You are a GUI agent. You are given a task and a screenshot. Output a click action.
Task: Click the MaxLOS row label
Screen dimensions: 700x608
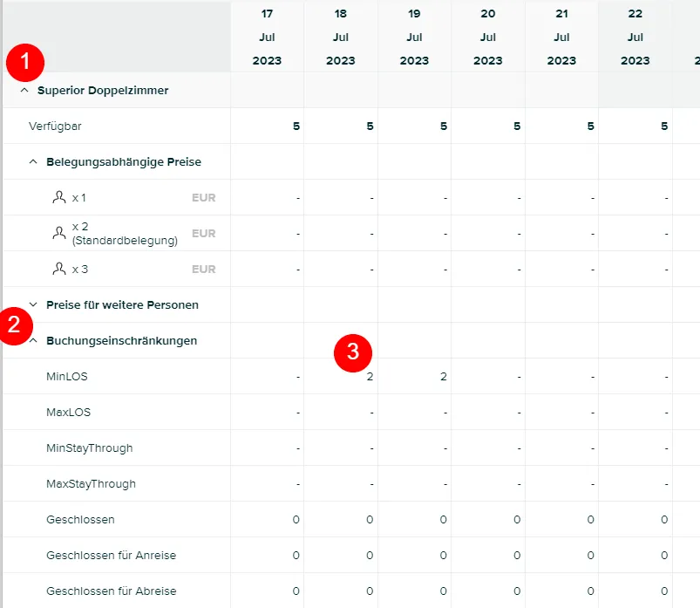(68, 413)
